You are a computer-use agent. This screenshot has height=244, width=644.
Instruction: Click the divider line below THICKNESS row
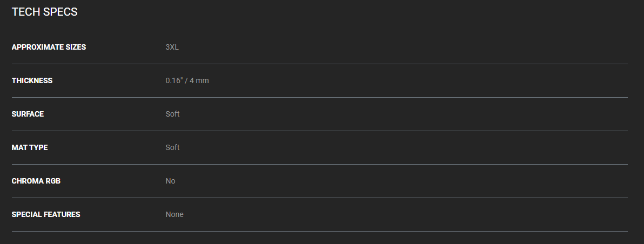click(x=319, y=98)
